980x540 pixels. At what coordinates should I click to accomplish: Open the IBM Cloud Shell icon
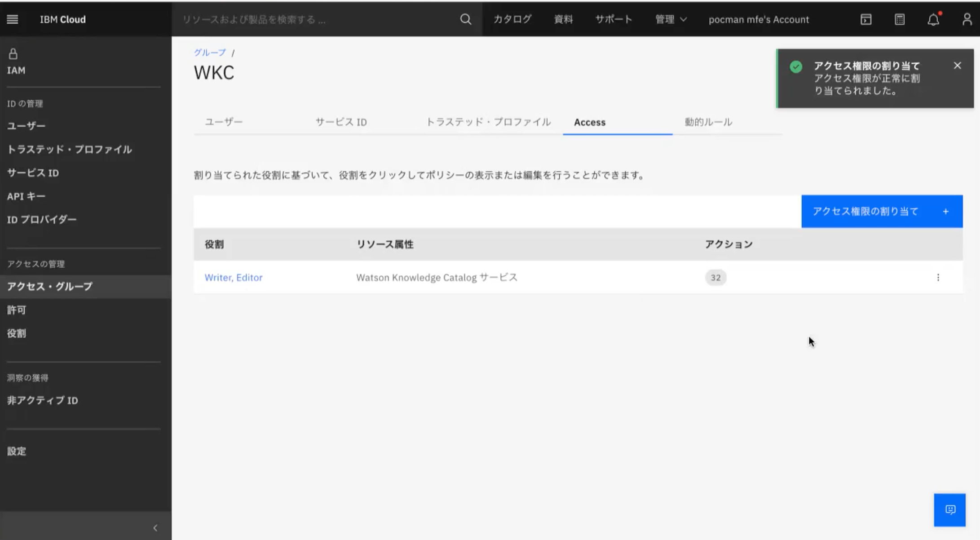coord(866,19)
